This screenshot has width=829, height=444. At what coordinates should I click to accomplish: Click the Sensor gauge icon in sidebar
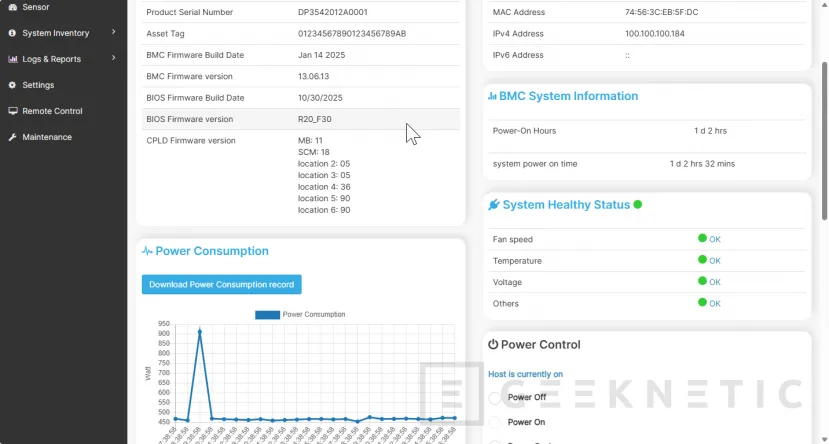[13, 7]
